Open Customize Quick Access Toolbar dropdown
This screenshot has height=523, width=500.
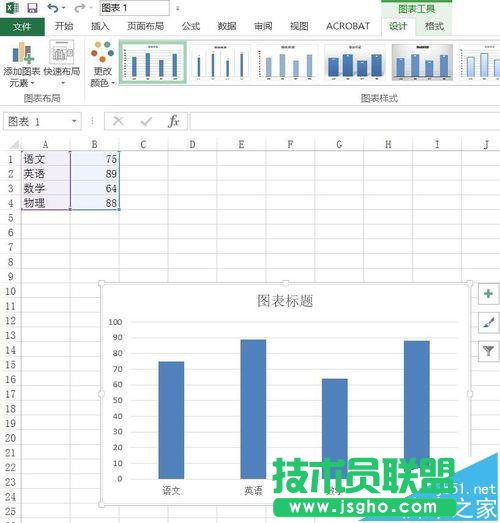[178, 8]
